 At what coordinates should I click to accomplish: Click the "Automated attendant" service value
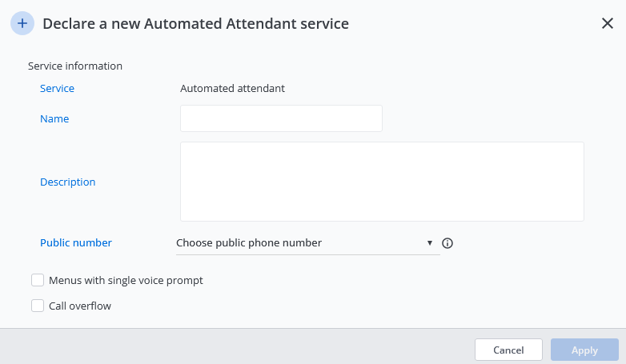[232, 88]
